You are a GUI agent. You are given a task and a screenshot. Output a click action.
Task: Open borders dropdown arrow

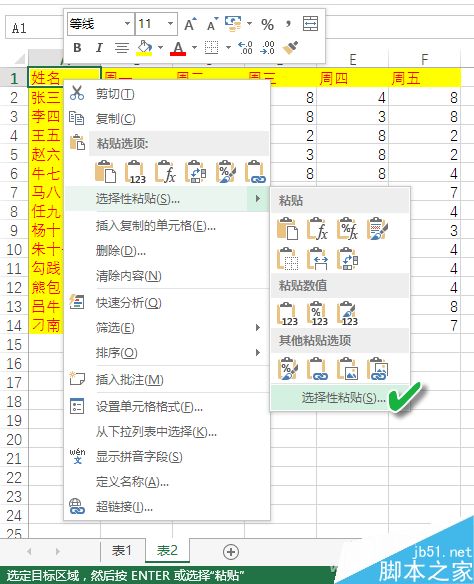tap(229, 48)
